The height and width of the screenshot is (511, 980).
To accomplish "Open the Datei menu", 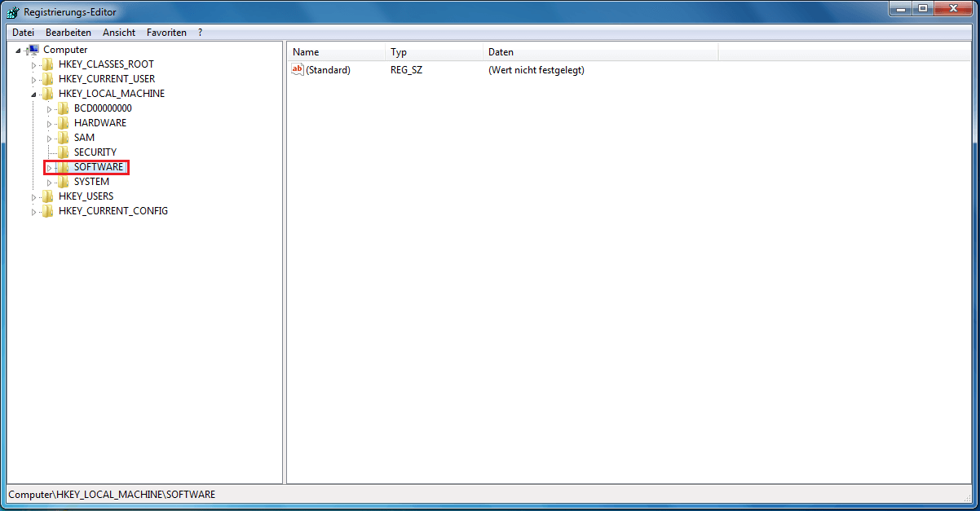I will [23, 33].
